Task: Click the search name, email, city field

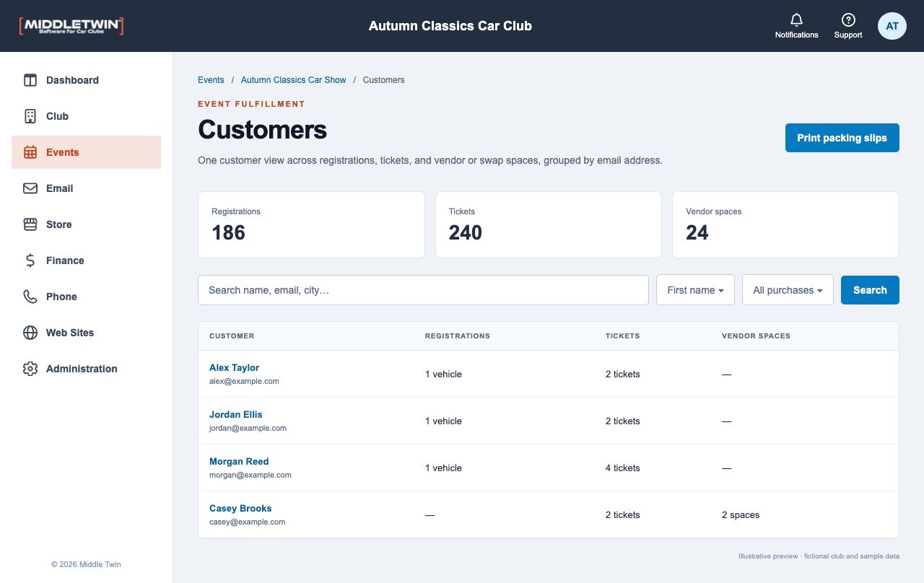Action: 423,290
